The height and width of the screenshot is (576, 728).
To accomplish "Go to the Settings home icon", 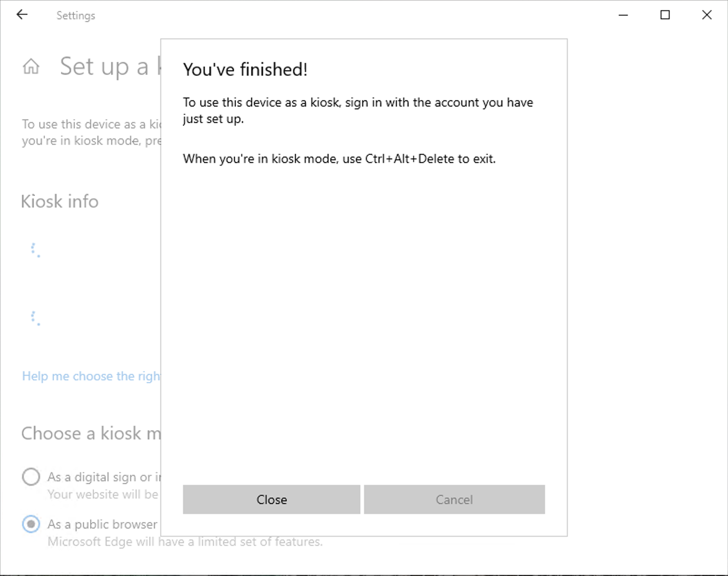I will point(31,66).
